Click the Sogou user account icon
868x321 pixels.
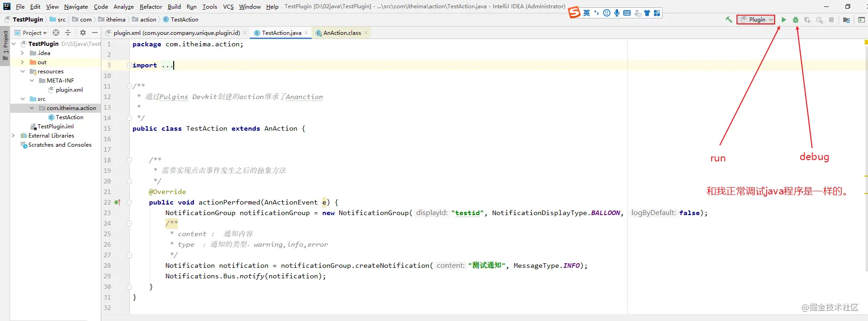click(637, 13)
